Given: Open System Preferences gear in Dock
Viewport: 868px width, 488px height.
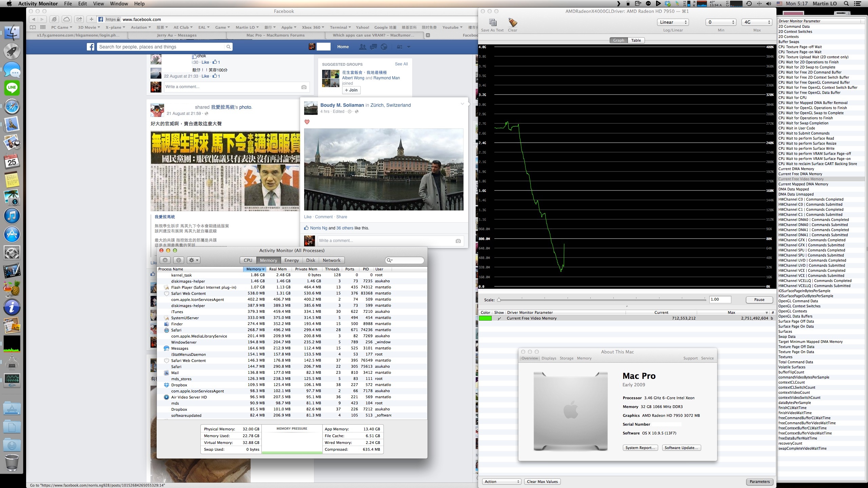Looking at the screenshot, I should pos(12,253).
